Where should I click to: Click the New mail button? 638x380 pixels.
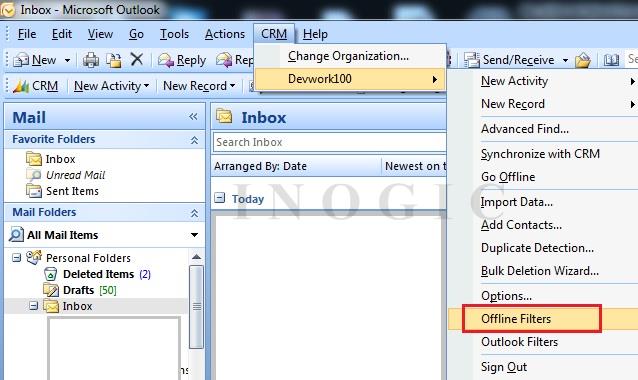click(x=35, y=60)
